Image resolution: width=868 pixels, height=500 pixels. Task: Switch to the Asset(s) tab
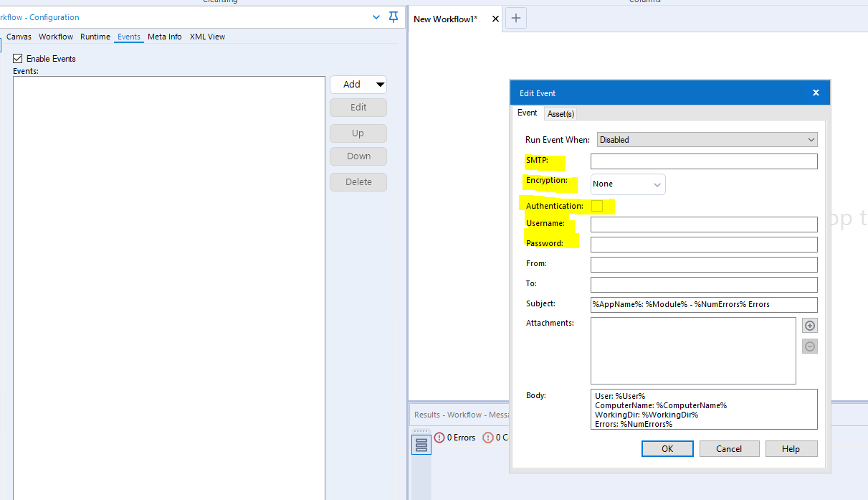click(x=561, y=113)
